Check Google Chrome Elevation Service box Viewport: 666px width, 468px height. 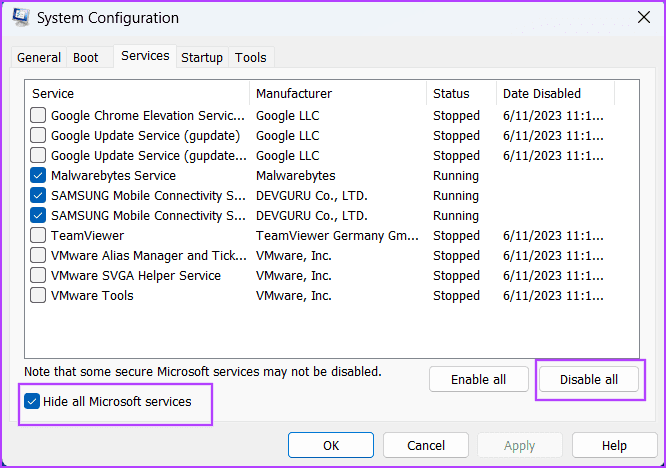[x=38, y=115]
